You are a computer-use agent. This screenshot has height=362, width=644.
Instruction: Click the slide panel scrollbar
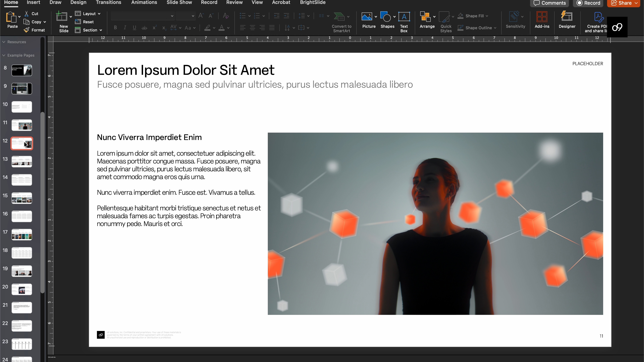42,202
